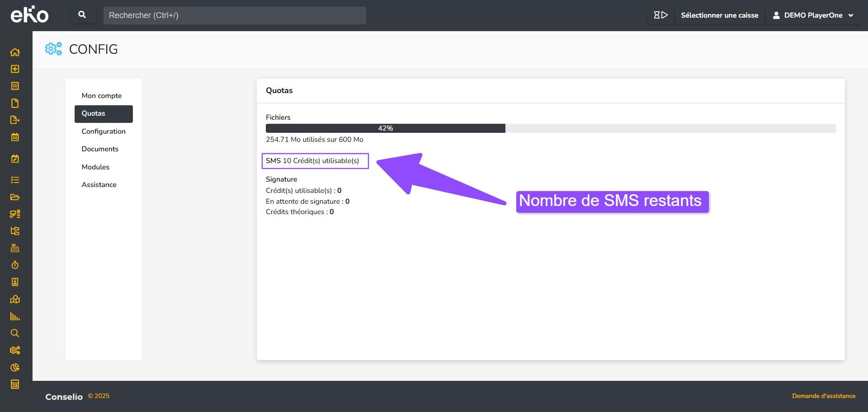This screenshot has width=868, height=412.
Task: Open the home icon in sidebar
Action: pyautogui.click(x=15, y=52)
